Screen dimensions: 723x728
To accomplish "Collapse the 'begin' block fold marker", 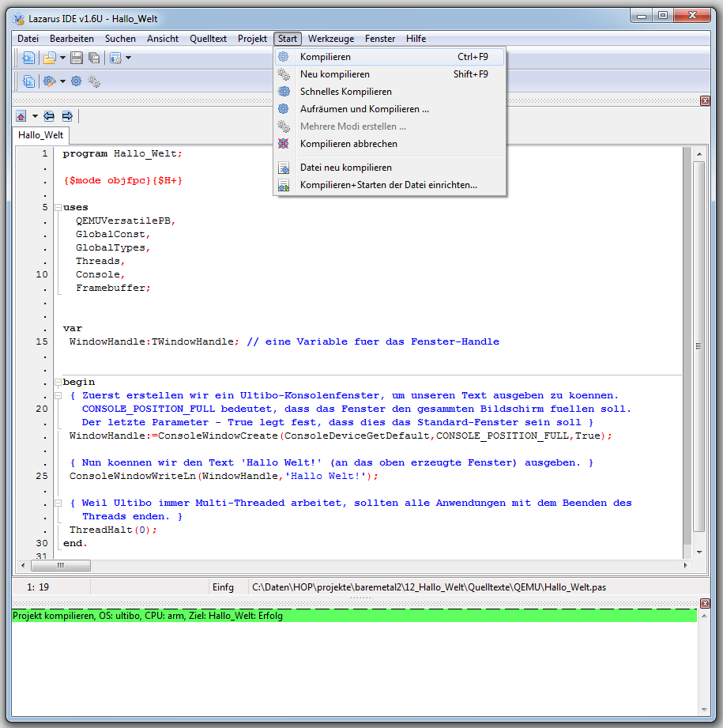I will point(58,382).
